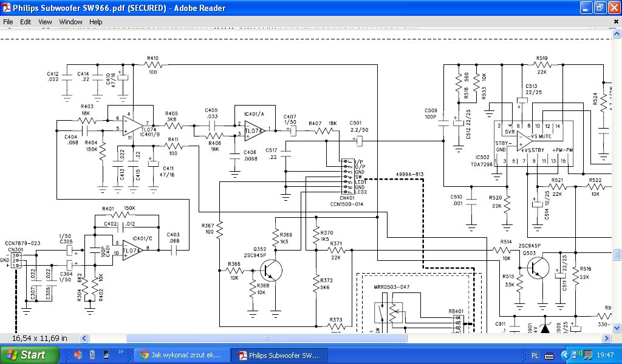Viewport: 622px width, 364px height.
Task: Click the taskbar clock showing 19:47
Action: (x=605, y=356)
